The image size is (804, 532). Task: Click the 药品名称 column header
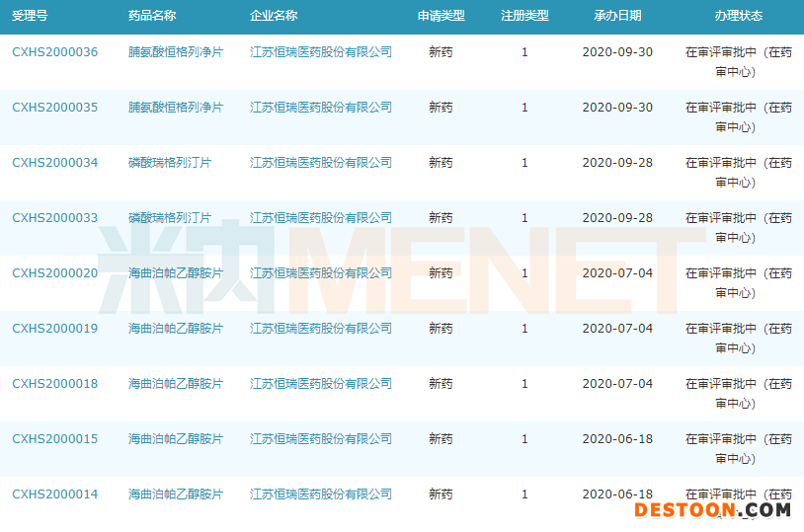[x=152, y=16]
